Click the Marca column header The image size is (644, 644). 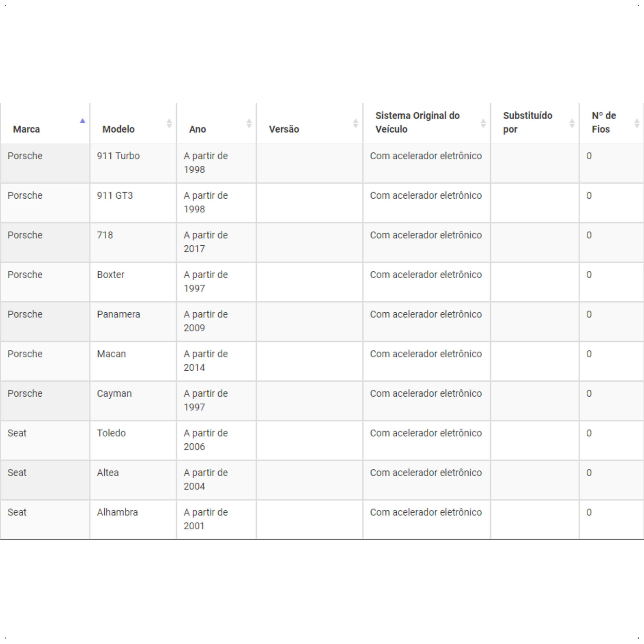click(45, 124)
